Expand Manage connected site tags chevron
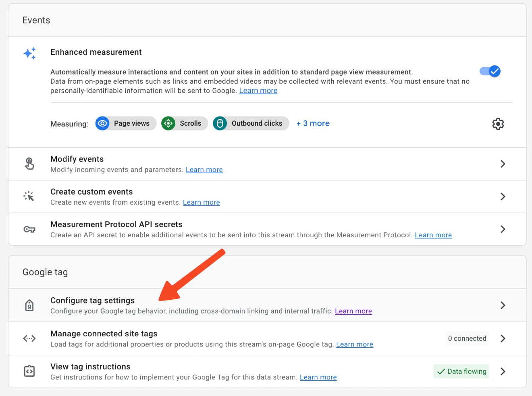The height and width of the screenshot is (396, 532). coord(503,338)
